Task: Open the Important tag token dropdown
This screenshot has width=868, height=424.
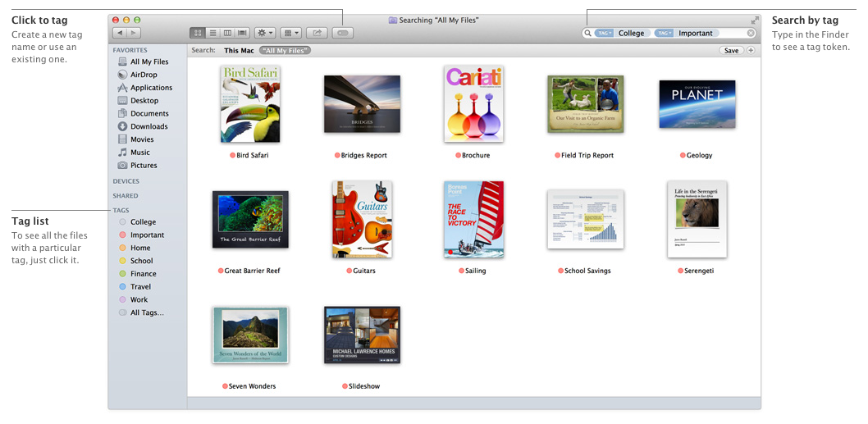Action: 664,33
